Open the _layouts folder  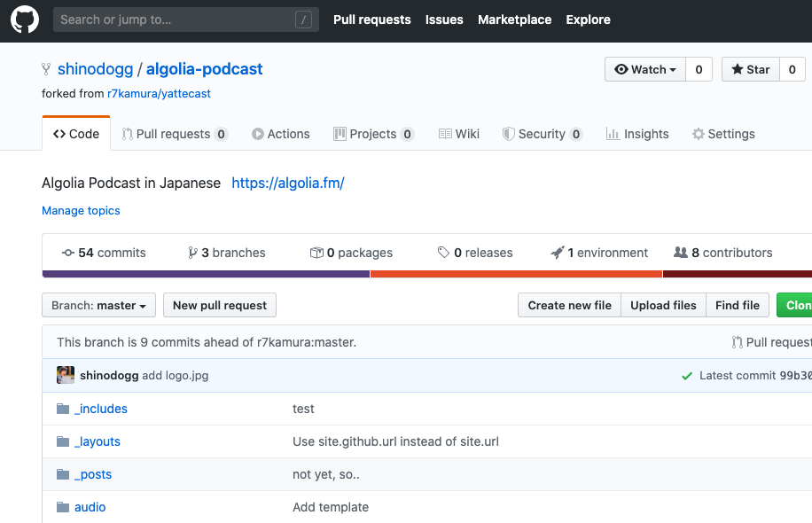click(98, 441)
